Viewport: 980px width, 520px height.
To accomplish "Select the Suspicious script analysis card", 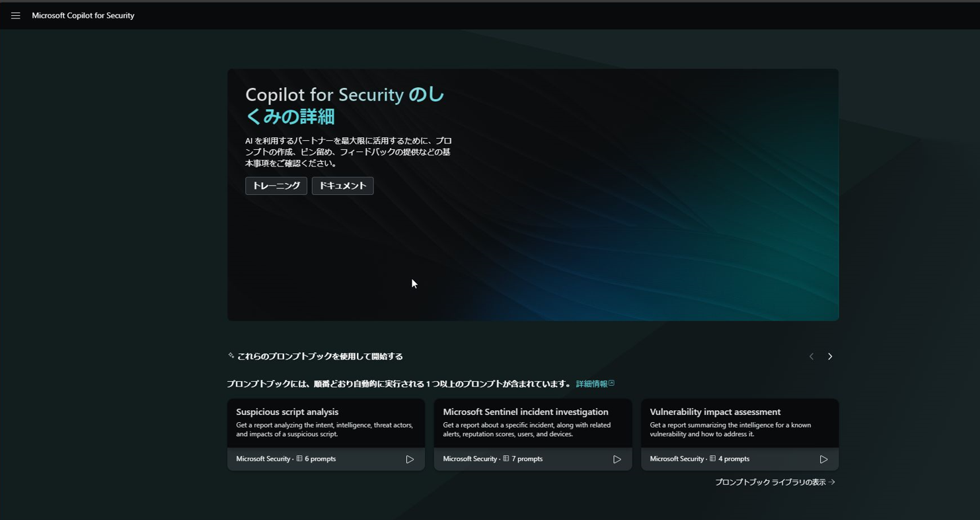I will (x=326, y=423).
